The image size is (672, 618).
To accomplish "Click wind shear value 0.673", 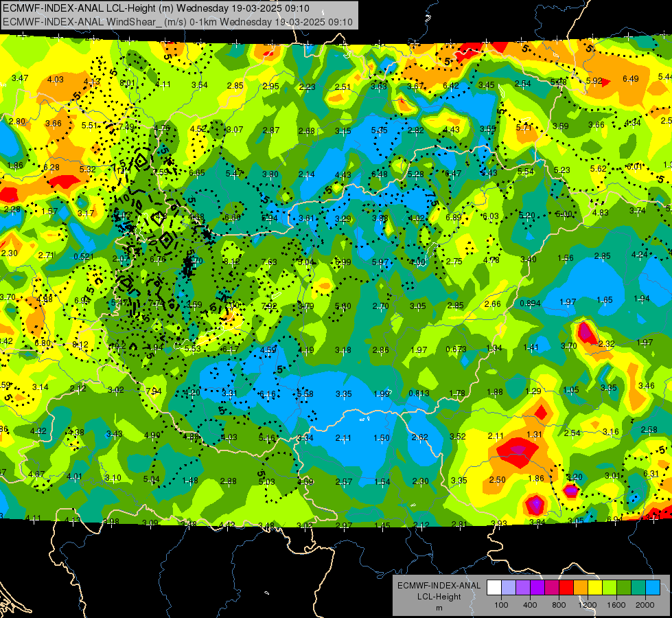I will [456, 349].
